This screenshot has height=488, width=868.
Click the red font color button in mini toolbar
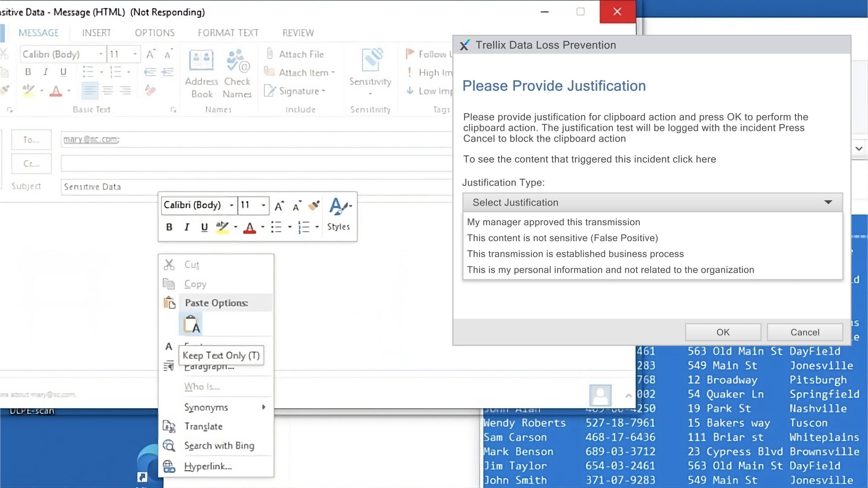click(x=249, y=227)
